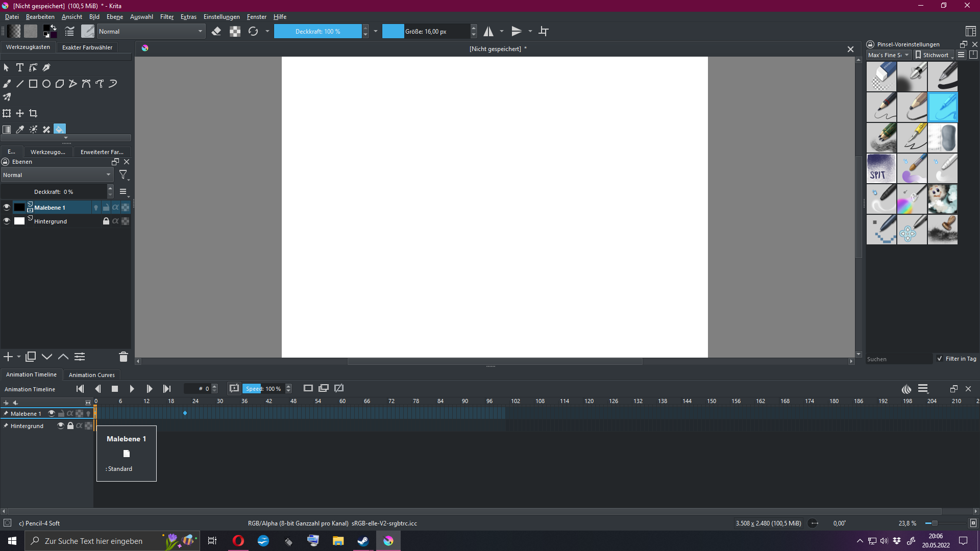
Task: Hide the Malebene 1 layer
Action: tap(7, 207)
